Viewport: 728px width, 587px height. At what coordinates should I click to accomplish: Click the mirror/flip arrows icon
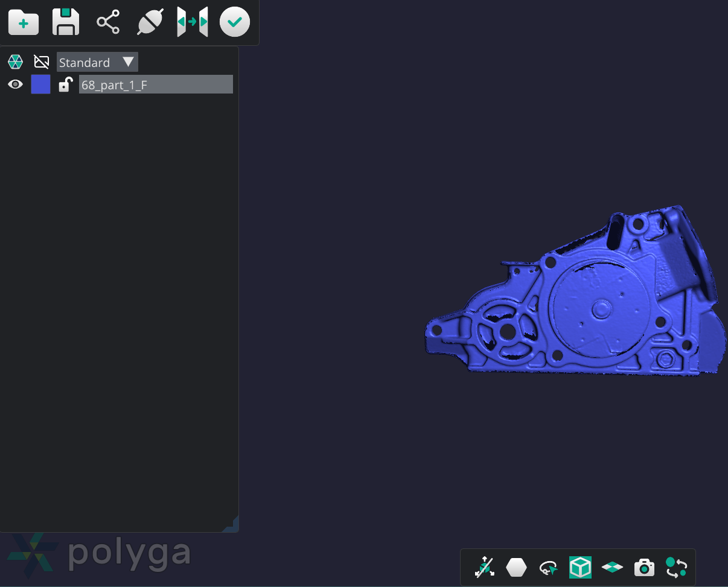point(192,22)
